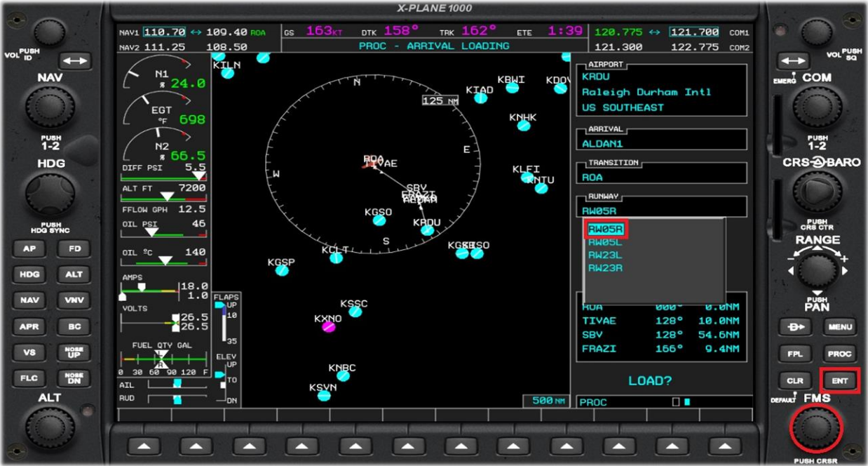Click the CRS/BARO knob
Viewport: 868px width, 466px height.
click(x=817, y=191)
